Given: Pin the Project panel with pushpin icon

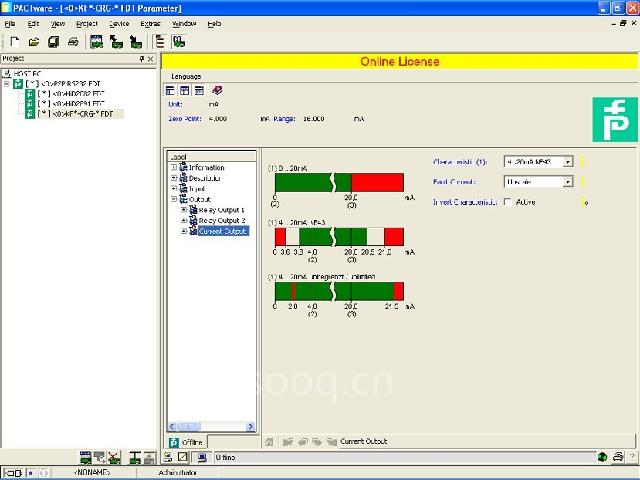Looking at the screenshot, I should (x=142, y=59).
